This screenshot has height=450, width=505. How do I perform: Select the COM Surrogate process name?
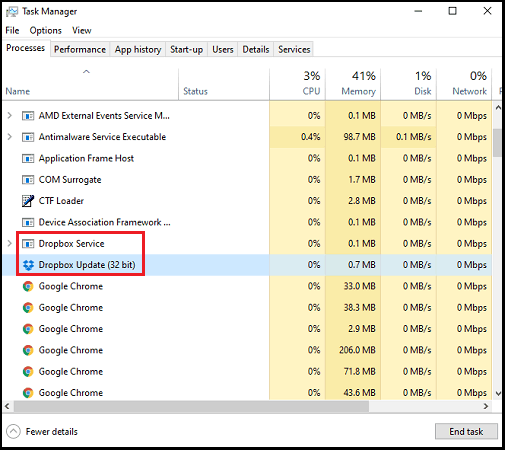pyautogui.click(x=70, y=180)
